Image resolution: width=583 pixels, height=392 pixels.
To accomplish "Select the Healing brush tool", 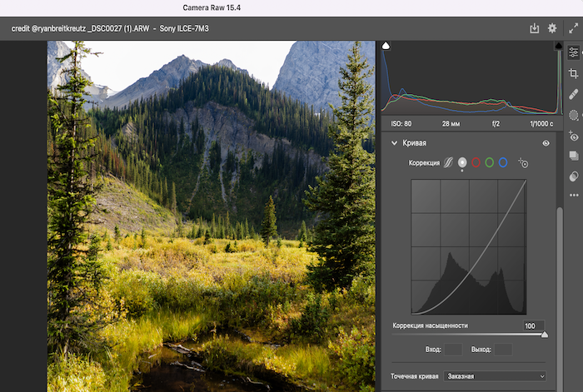I will pos(574,94).
